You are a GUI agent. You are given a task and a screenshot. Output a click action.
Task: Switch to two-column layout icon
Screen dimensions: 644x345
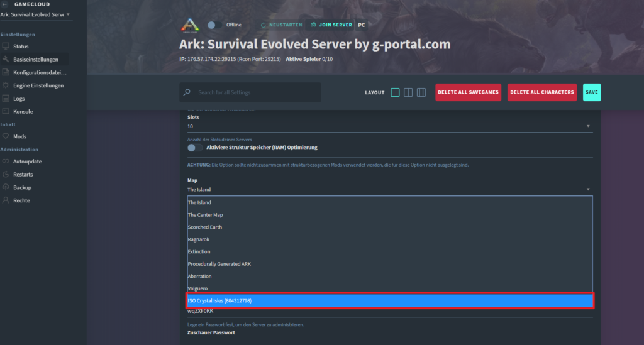pos(408,92)
